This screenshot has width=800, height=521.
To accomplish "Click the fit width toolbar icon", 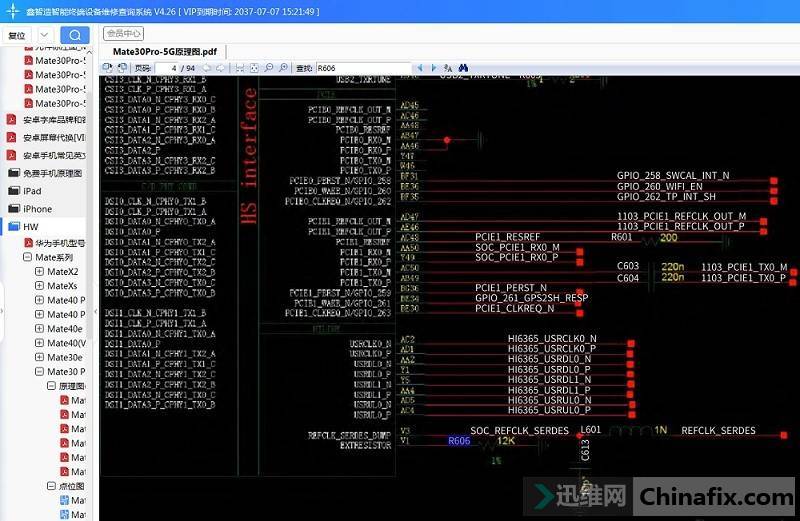I will click(x=239, y=68).
